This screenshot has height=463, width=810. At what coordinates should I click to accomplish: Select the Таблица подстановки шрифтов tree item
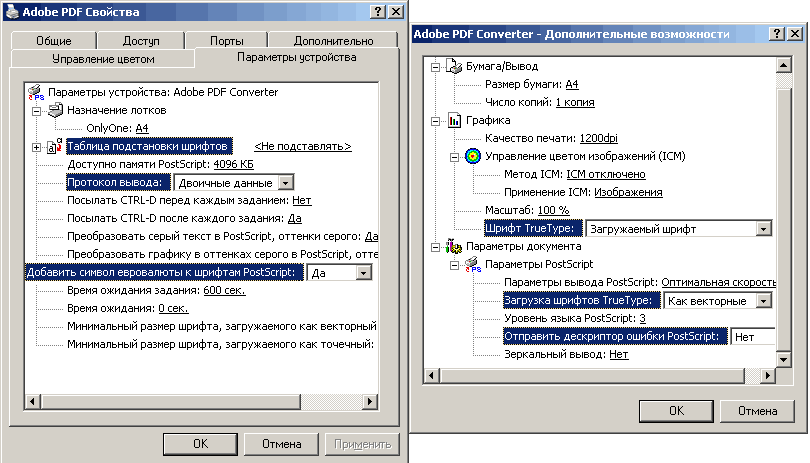click(x=149, y=146)
